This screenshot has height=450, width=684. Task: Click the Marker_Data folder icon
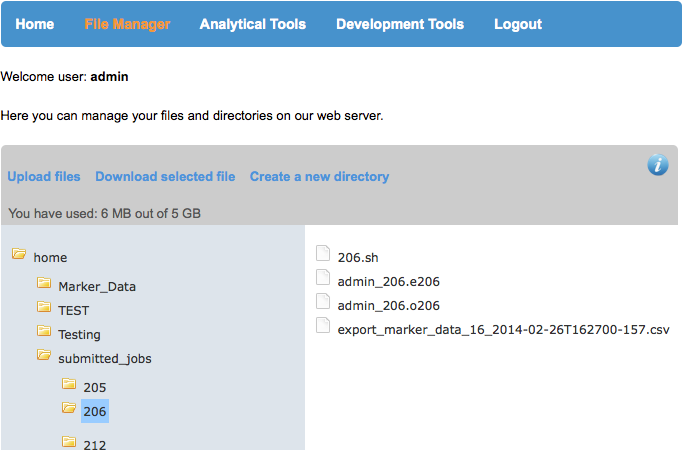[44, 284]
